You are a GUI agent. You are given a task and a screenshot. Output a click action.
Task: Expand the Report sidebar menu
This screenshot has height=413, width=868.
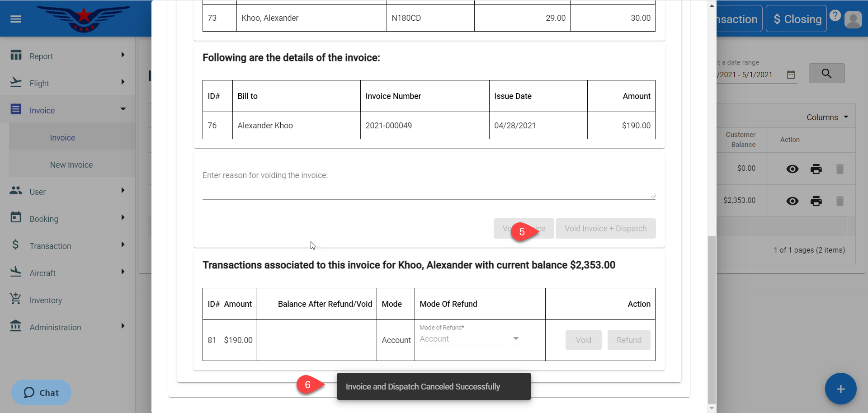(68, 56)
